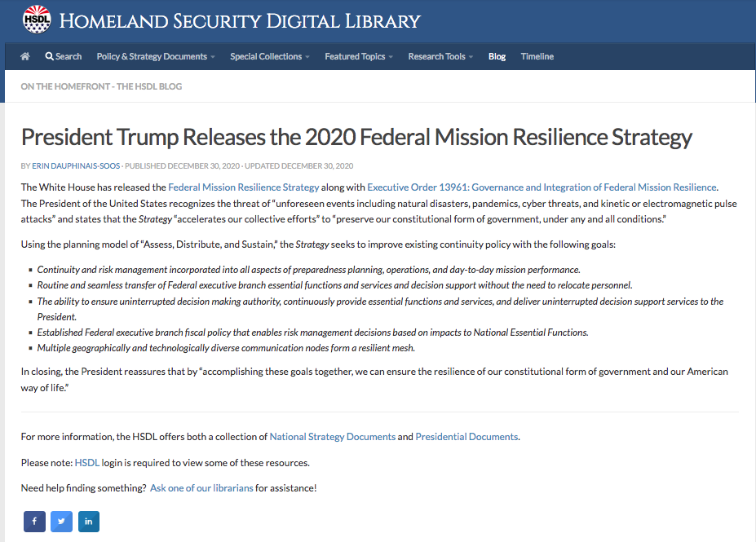
Task: Expand the Policy & Strategy Documents dropdown
Action: click(155, 56)
